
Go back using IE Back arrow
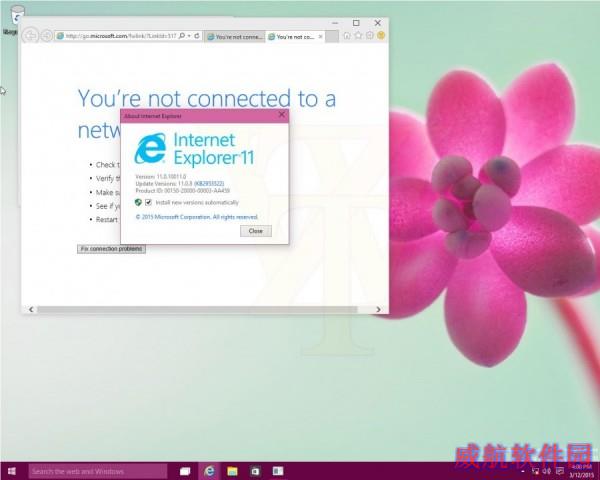31,36
